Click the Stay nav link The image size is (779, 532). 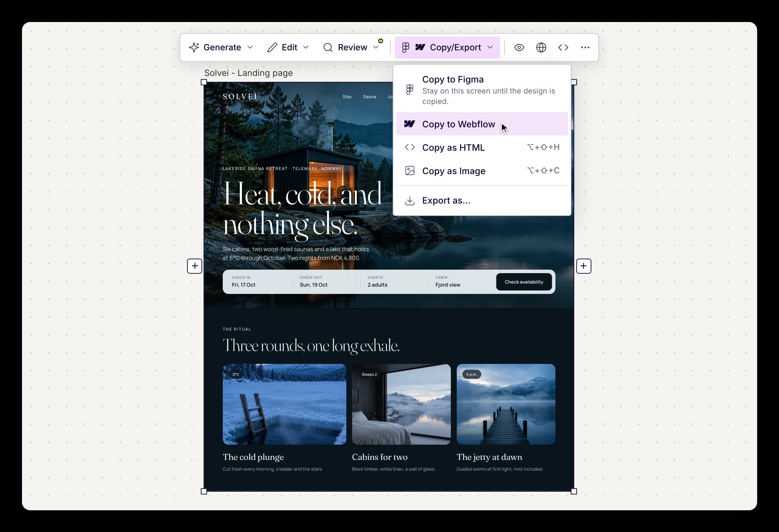(347, 97)
